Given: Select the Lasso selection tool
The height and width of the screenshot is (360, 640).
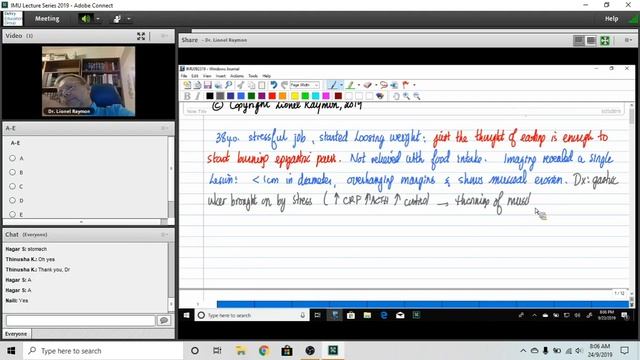Looking at the screenshot, I should (x=384, y=85).
